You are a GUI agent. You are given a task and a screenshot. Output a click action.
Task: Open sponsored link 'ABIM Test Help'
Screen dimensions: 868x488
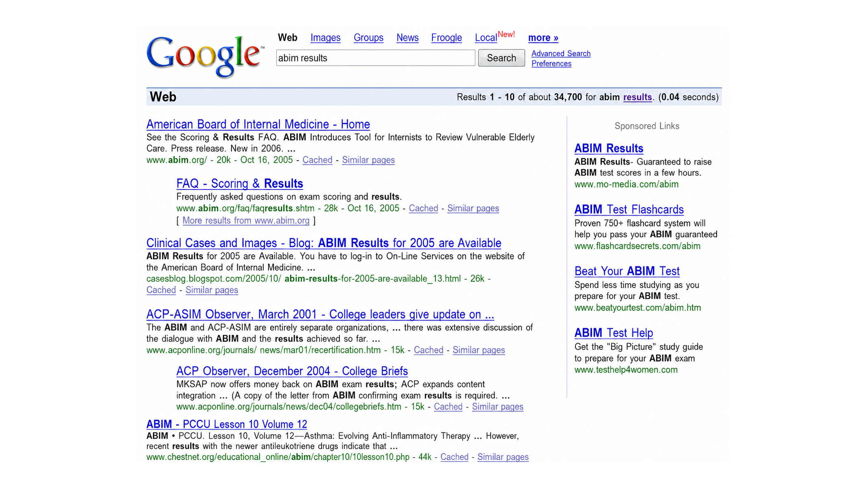coord(614,333)
